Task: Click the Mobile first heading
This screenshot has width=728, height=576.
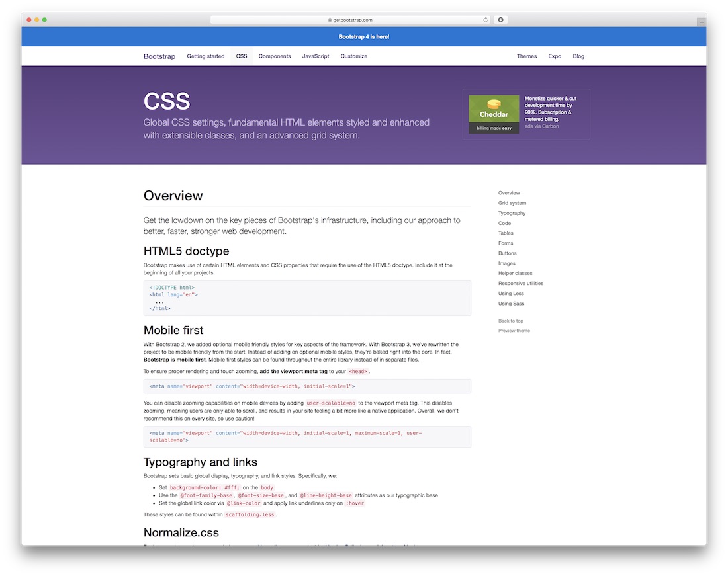Action: tap(173, 330)
